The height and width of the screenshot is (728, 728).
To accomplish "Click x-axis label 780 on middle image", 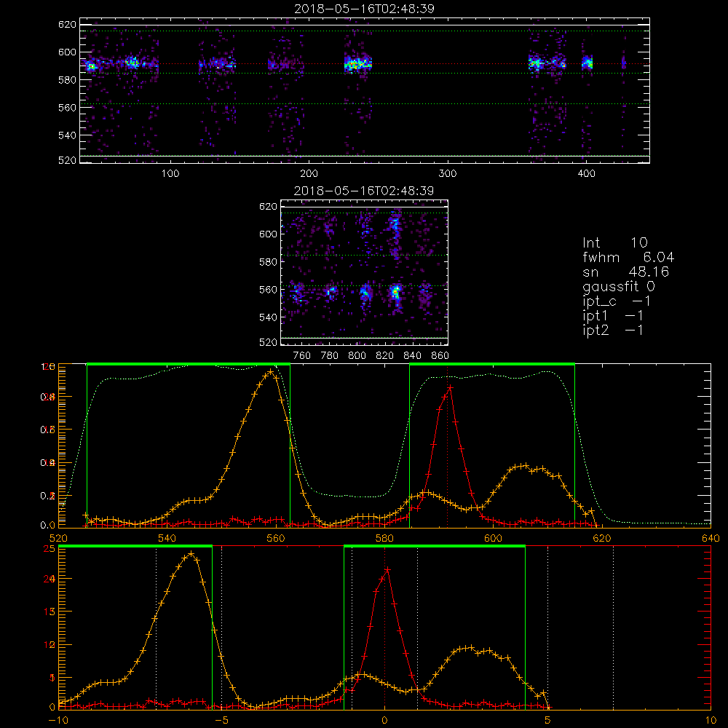I will point(330,356).
